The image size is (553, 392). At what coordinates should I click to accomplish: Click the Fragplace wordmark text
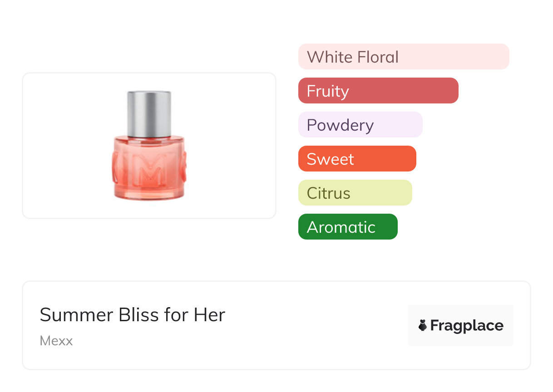tap(467, 325)
